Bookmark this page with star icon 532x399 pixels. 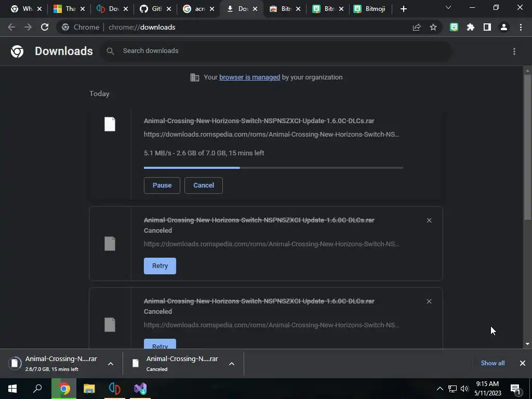[433, 27]
